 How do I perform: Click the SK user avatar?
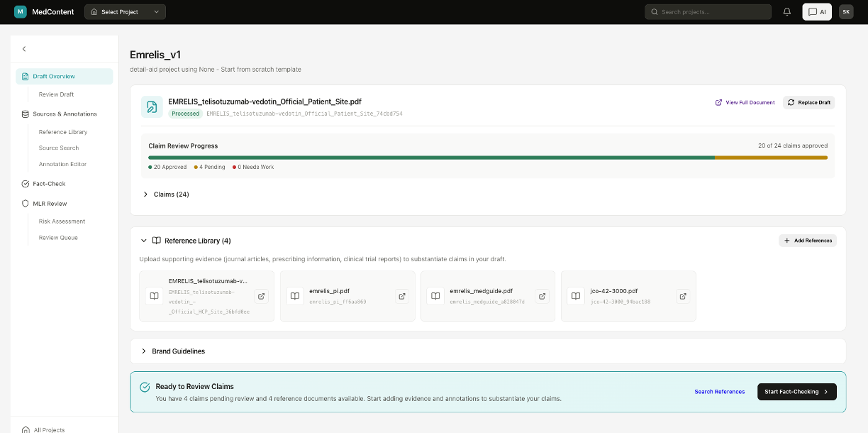click(x=846, y=11)
